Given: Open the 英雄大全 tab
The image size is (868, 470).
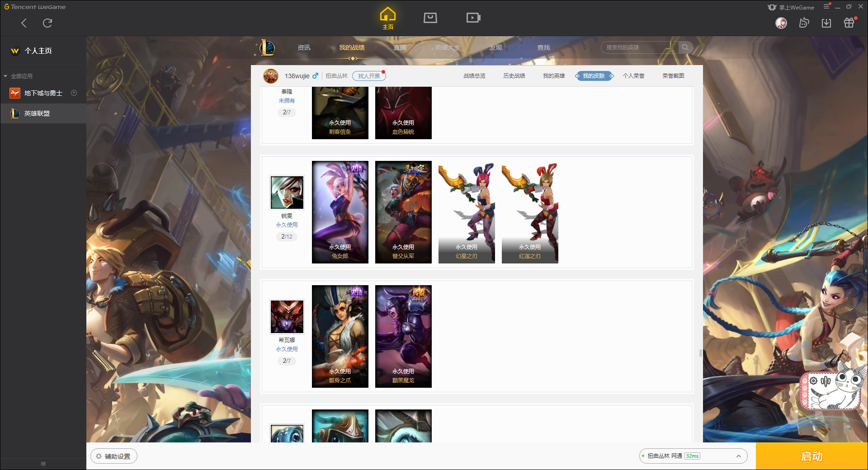Looking at the screenshot, I should 448,47.
